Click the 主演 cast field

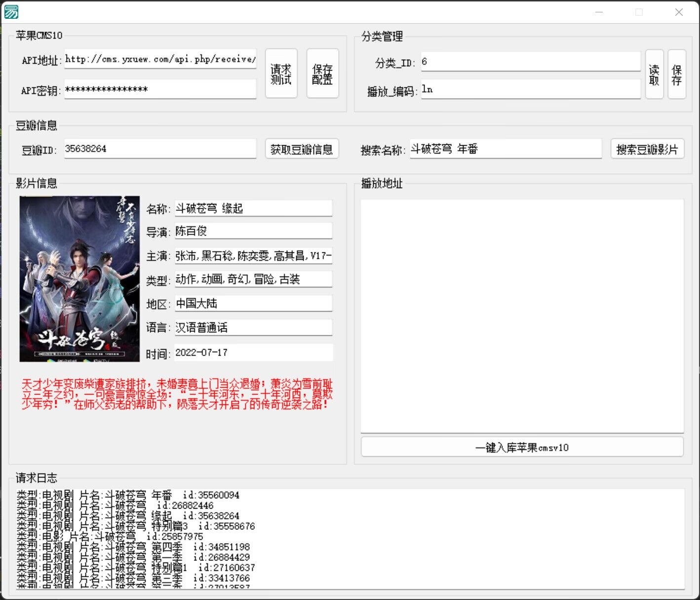[x=254, y=255]
